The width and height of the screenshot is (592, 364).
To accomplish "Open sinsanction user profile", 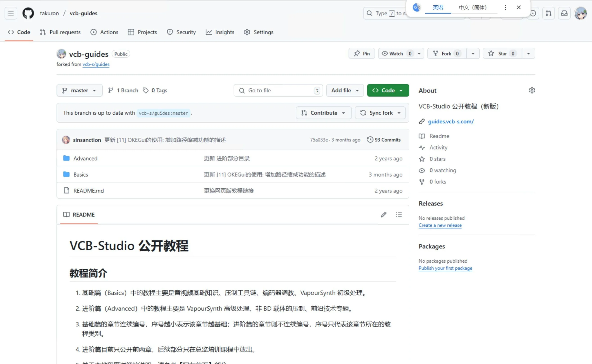I will tap(87, 140).
